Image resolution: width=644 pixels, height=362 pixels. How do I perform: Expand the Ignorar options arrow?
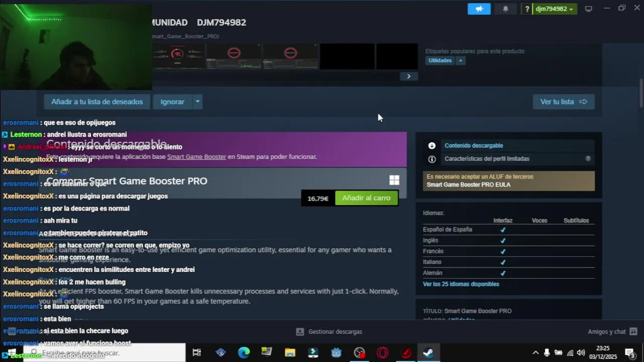(x=198, y=102)
